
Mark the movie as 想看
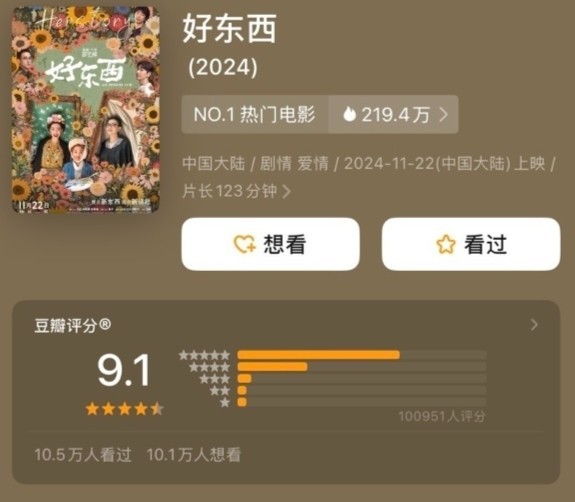click(270, 244)
